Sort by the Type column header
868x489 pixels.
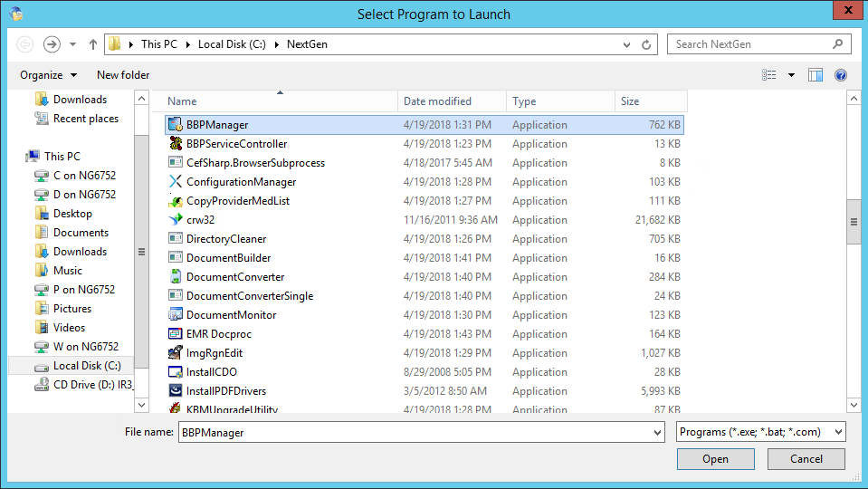(x=560, y=101)
